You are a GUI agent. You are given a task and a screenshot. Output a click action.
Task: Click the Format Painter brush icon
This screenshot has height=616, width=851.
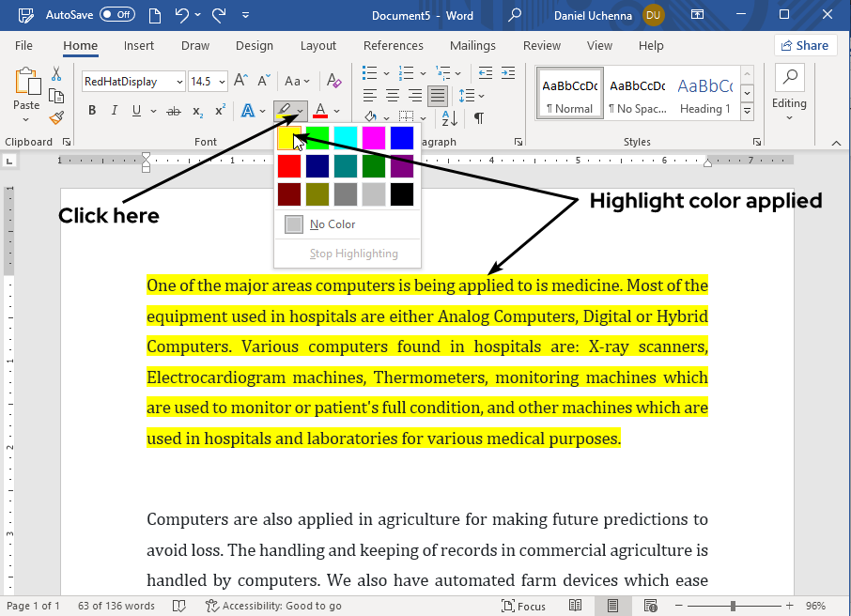point(56,117)
